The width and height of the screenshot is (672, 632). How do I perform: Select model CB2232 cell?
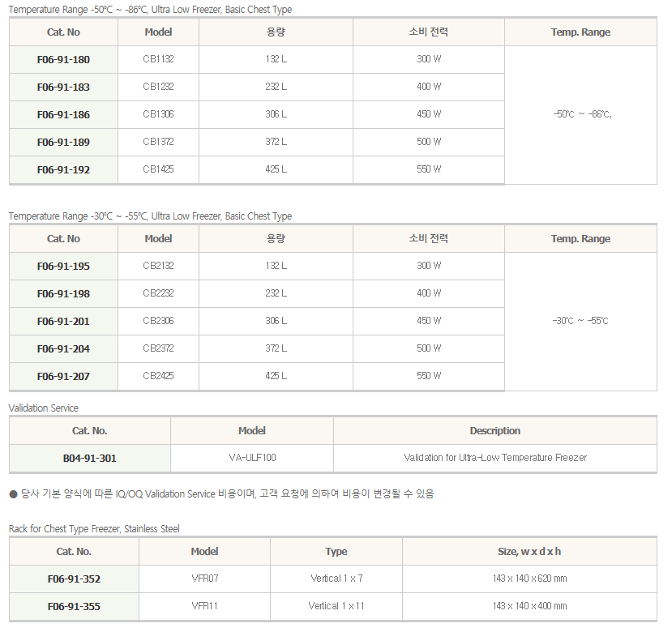coord(158,293)
